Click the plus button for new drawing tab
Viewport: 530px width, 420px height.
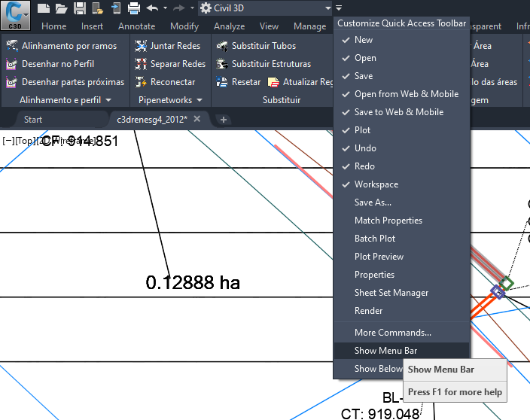click(x=223, y=120)
